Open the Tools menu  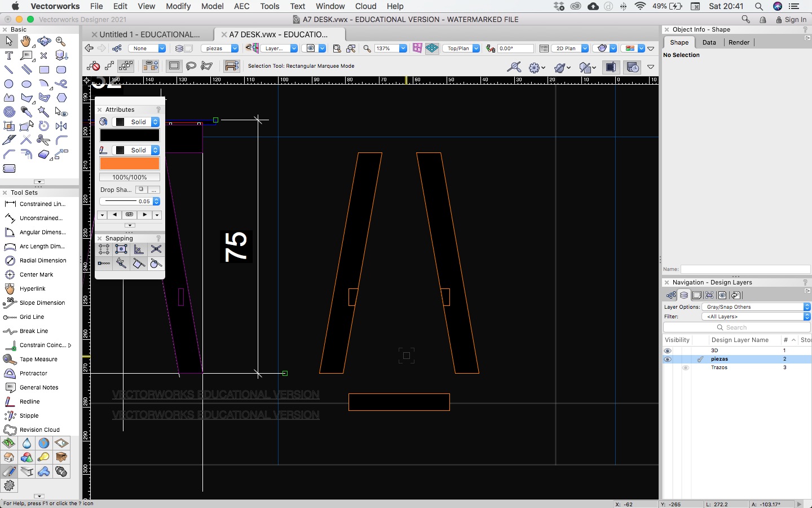(270, 6)
